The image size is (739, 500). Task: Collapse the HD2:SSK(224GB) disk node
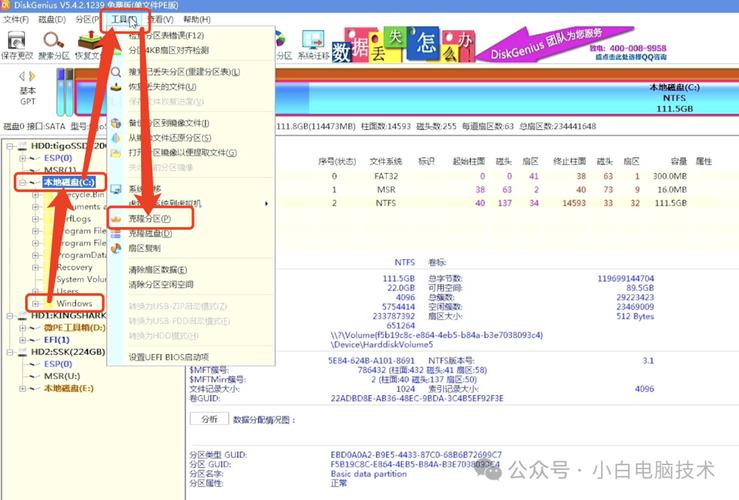[10, 352]
